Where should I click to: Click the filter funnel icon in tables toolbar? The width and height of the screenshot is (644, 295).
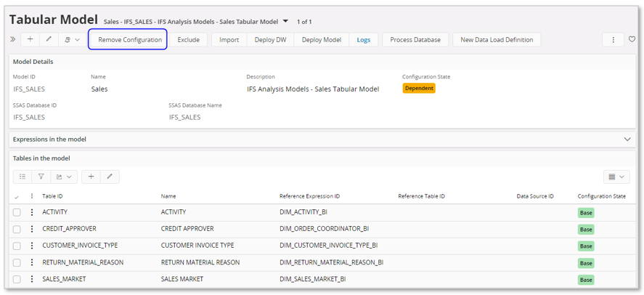(x=41, y=177)
